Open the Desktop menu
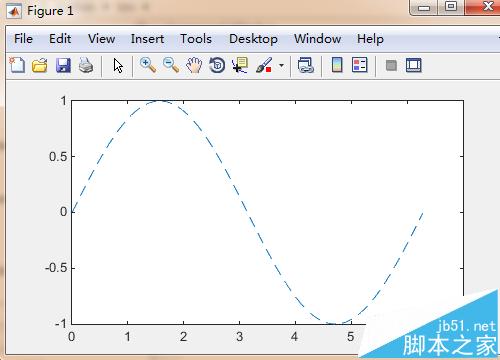 pos(253,39)
